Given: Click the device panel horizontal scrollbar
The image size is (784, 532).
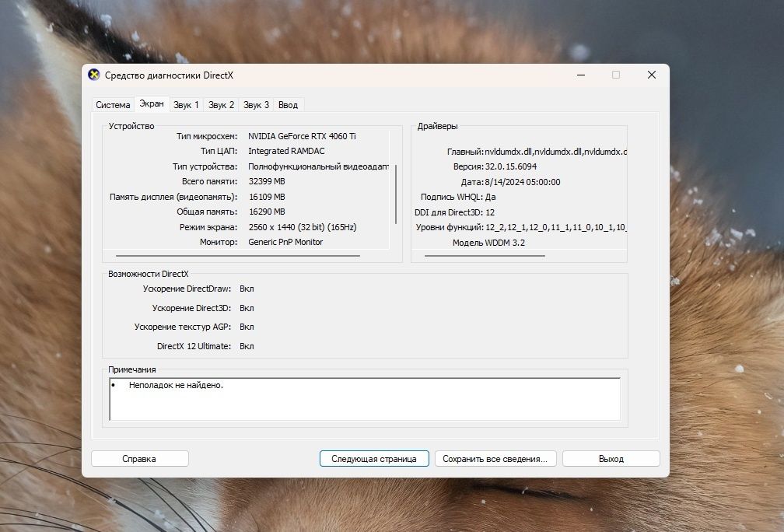Looking at the screenshot, I should [x=237, y=255].
